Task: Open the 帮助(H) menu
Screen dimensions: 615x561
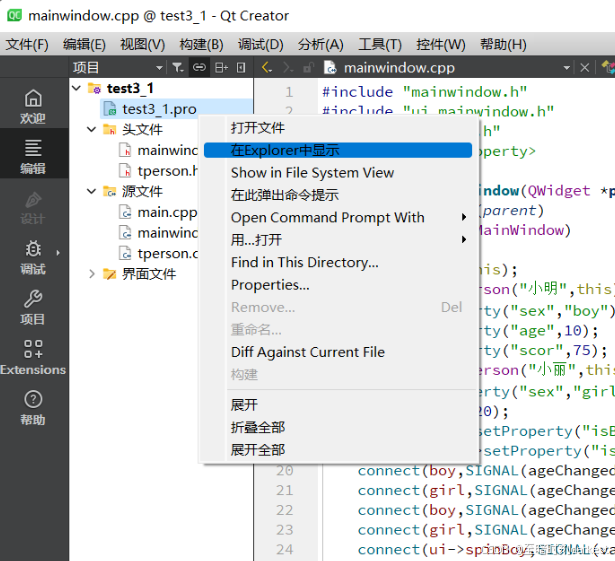Action: [503, 44]
